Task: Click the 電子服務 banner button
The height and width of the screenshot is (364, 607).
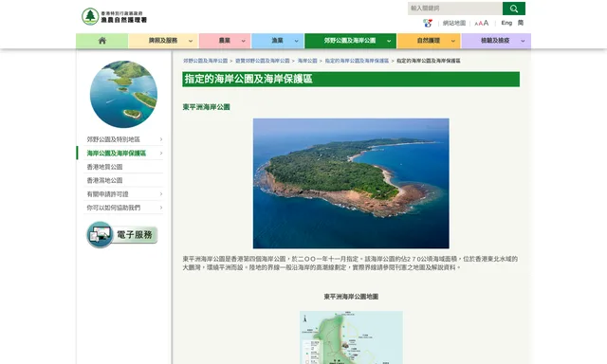Action: tap(122, 234)
